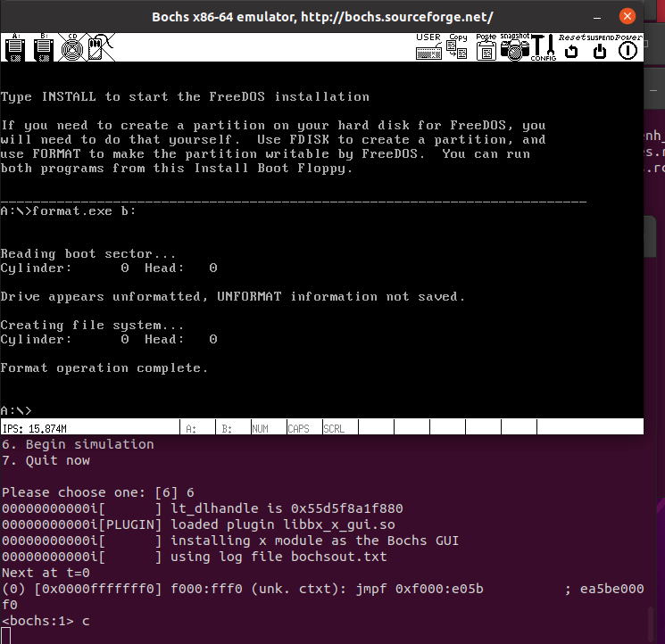Close the Bochs emulator window
665x644 pixels.
point(628,17)
